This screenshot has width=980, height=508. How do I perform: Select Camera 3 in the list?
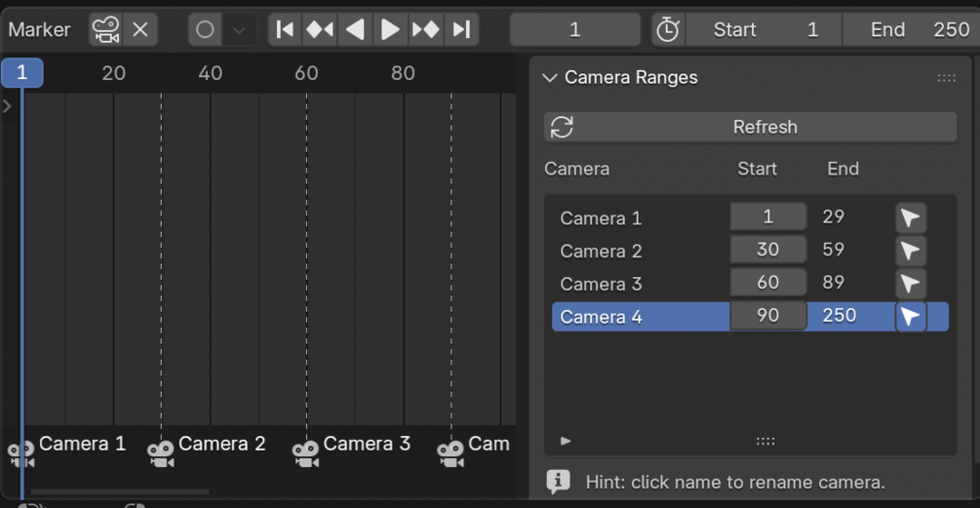[601, 284]
